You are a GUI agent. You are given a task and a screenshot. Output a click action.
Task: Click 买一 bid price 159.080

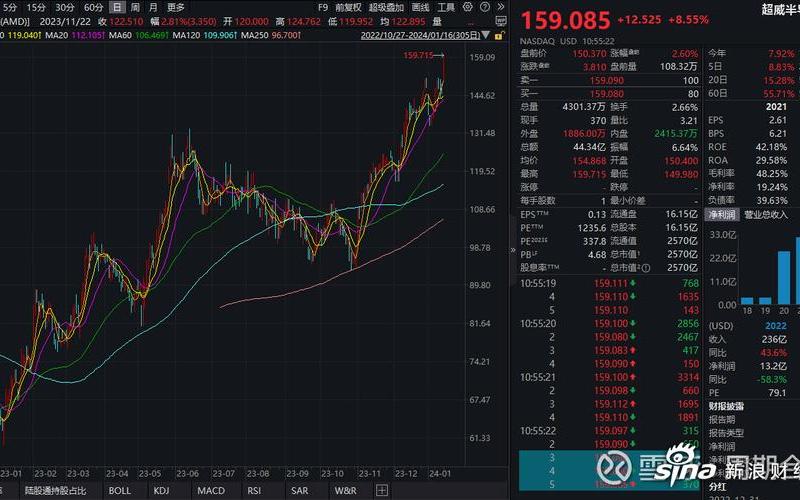(606, 93)
